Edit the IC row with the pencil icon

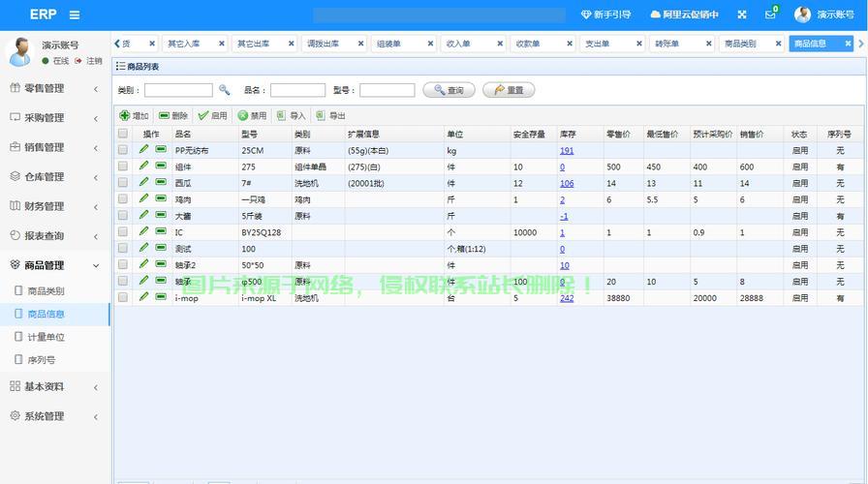(x=144, y=231)
